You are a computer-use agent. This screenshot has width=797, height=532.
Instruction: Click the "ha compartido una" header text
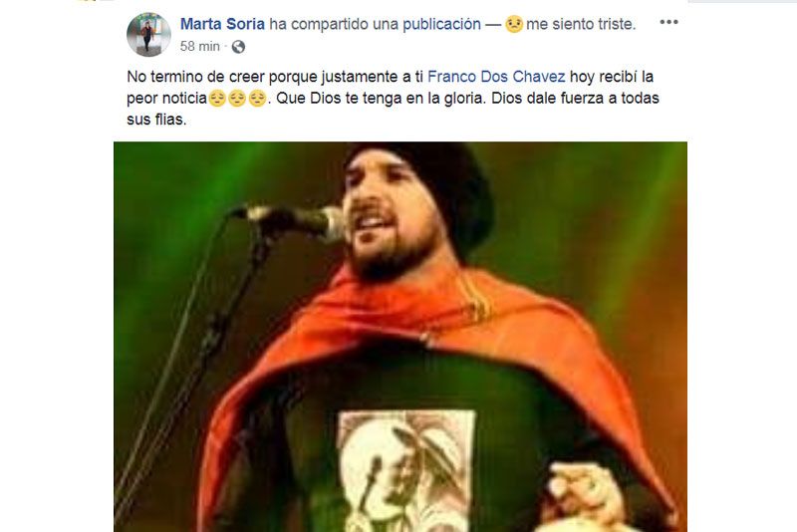click(x=333, y=24)
